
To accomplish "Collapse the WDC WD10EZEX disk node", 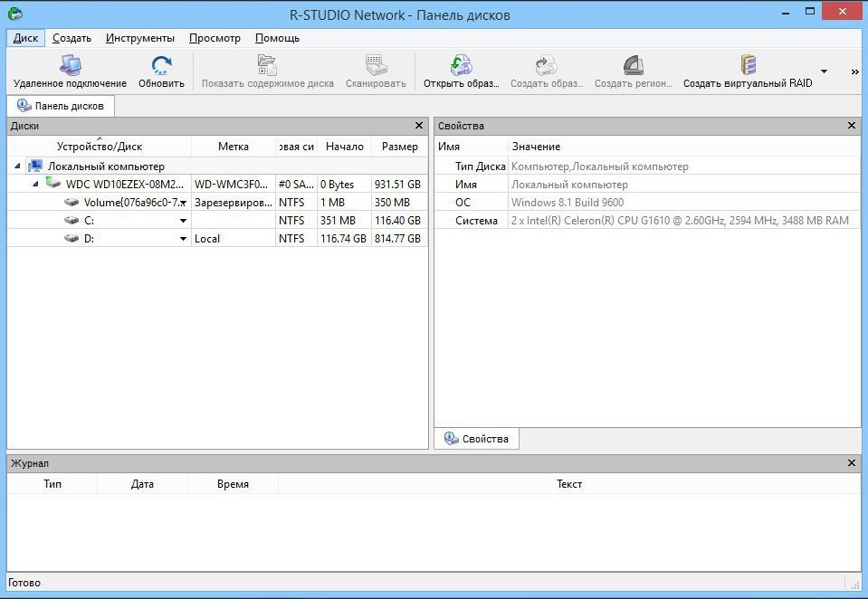I will [35, 184].
